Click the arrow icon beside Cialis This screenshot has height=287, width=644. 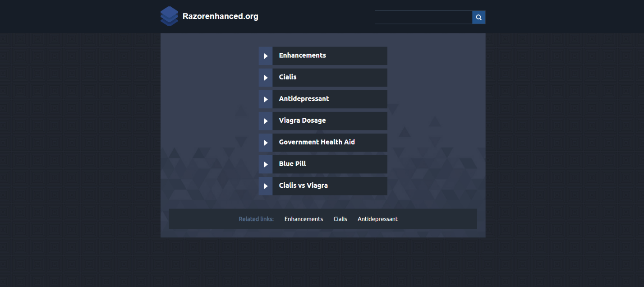tap(266, 78)
